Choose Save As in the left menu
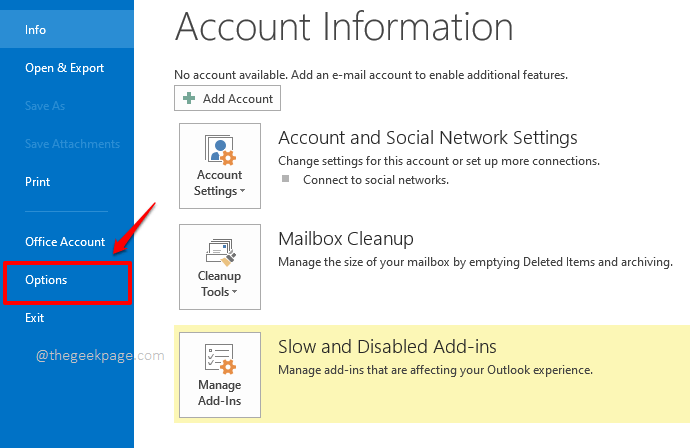Image resolution: width=690 pixels, height=448 pixels. (x=45, y=106)
